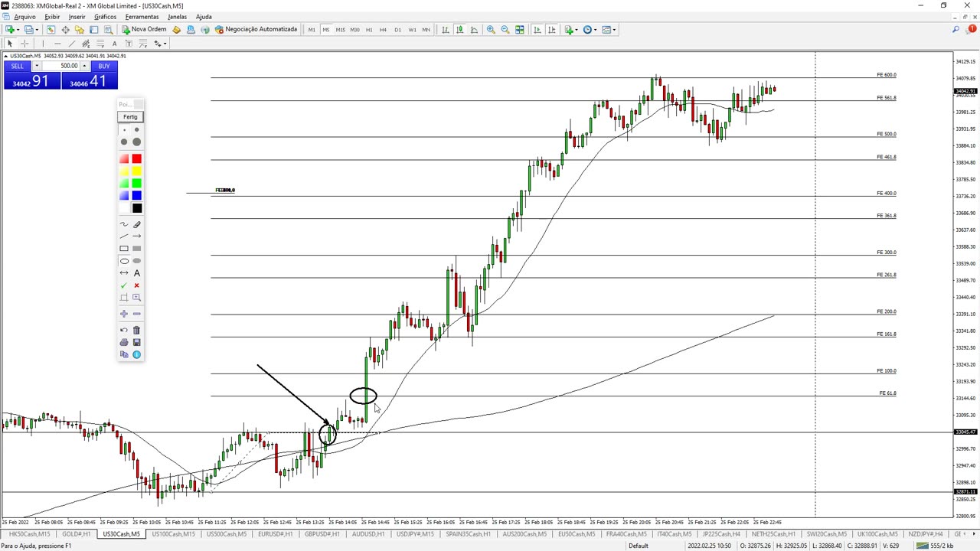Pick solid yellow color swatch
Image resolution: width=980 pixels, height=551 pixels.
pyautogui.click(x=136, y=171)
